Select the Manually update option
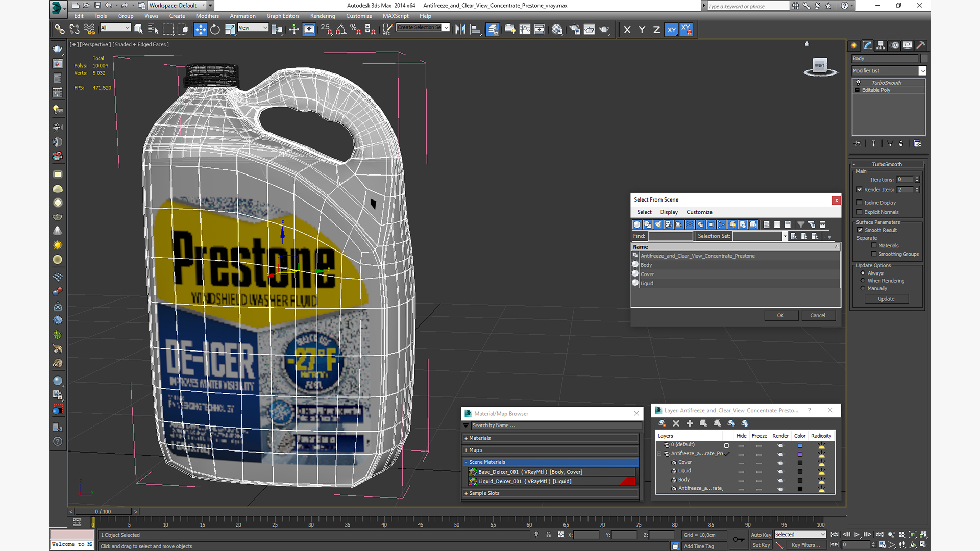The image size is (980, 551). [x=863, y=288]
